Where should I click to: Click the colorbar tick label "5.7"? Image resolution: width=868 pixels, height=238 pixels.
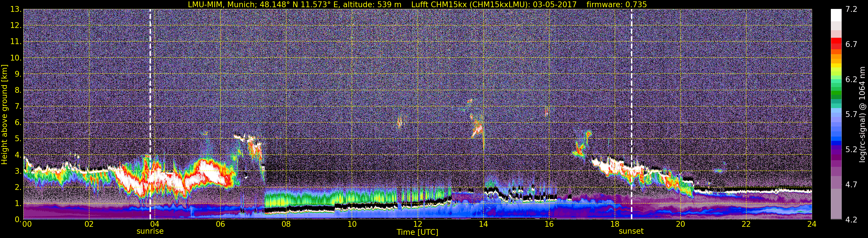[x=851, y=114]
